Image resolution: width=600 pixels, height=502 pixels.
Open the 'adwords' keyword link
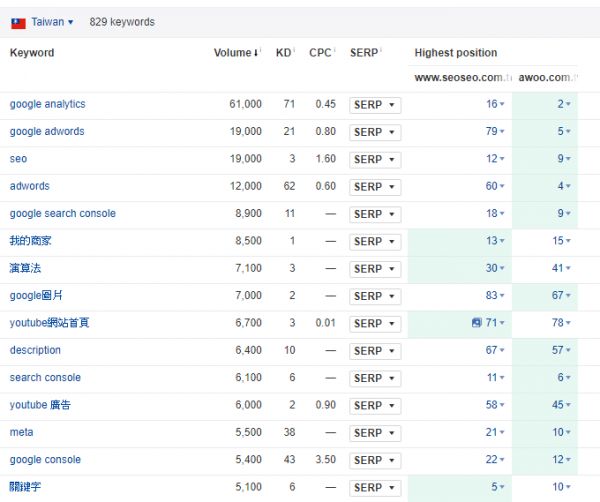tap(29, 186)
